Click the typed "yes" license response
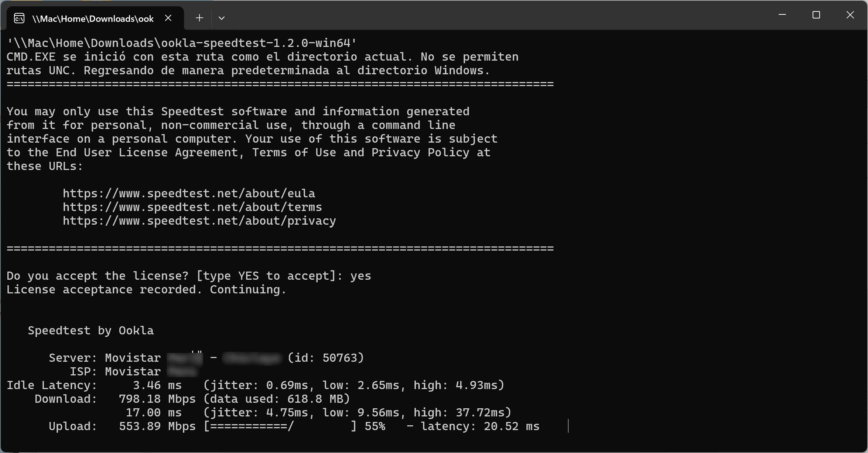This screenshot has height=453, width=868. 360,276
